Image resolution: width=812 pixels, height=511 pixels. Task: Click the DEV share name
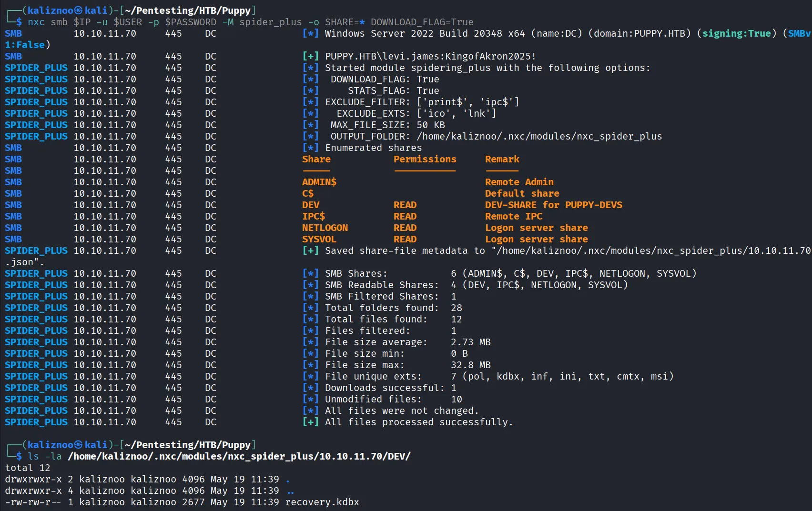pyautogui.click(x=311, y=205)
